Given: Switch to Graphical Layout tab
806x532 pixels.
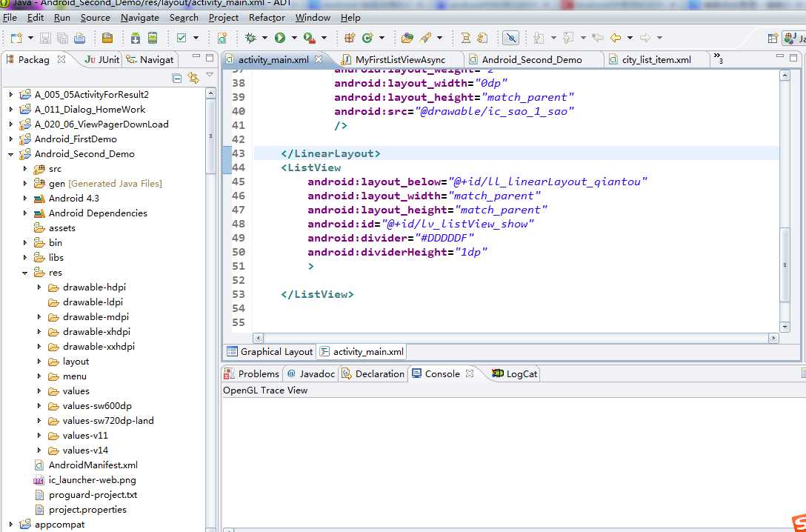Looking at the screenshot, I should coord(270,352).
